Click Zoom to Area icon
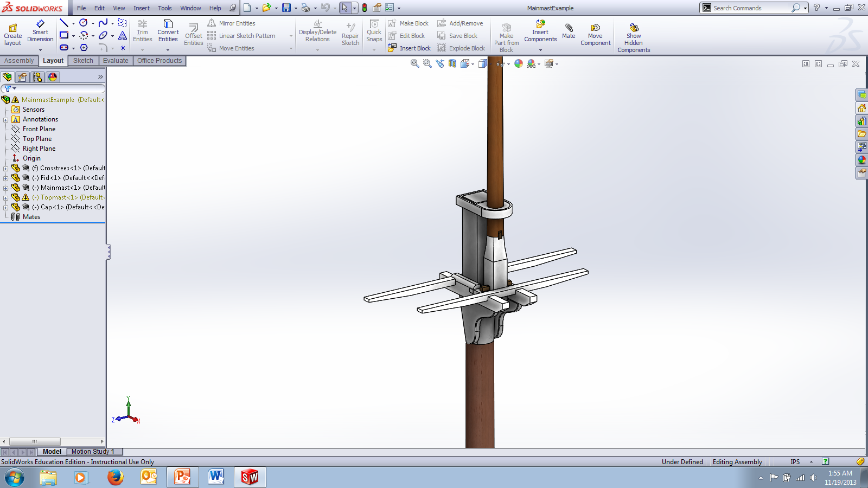This screenshot has height=488, width=868. tap(427, 63)
